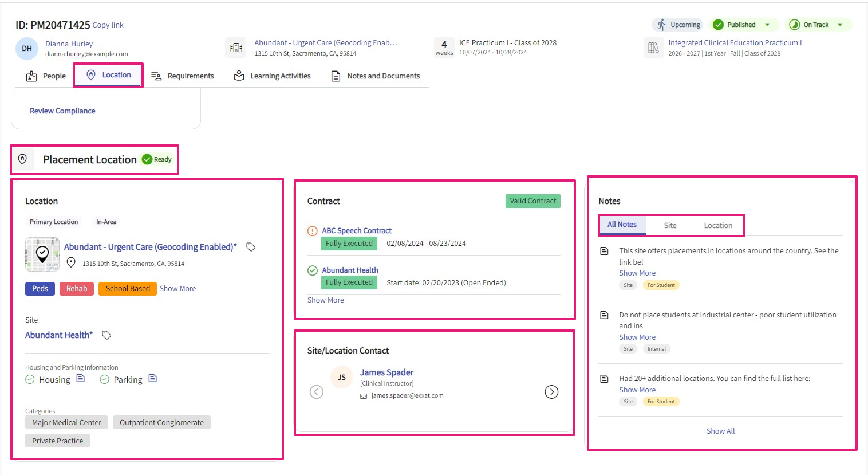Select the Site notes filter tab
Image resolution: width=868 pixels, height=475 pixels.
(670, 226)
